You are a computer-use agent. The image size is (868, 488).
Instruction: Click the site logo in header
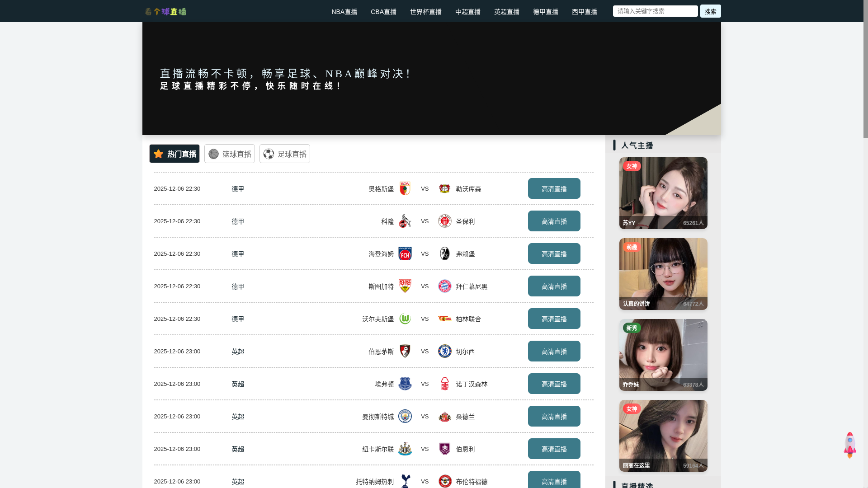[165, 11]
